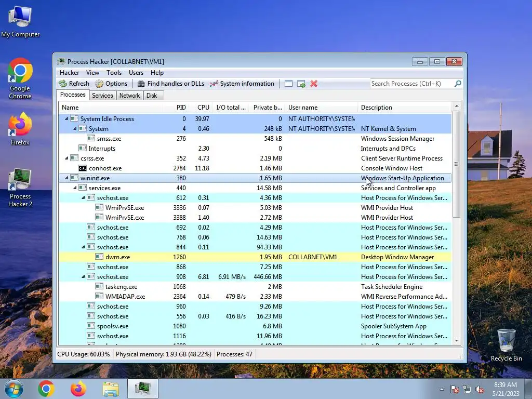Click the red X kill window icon

314,84
